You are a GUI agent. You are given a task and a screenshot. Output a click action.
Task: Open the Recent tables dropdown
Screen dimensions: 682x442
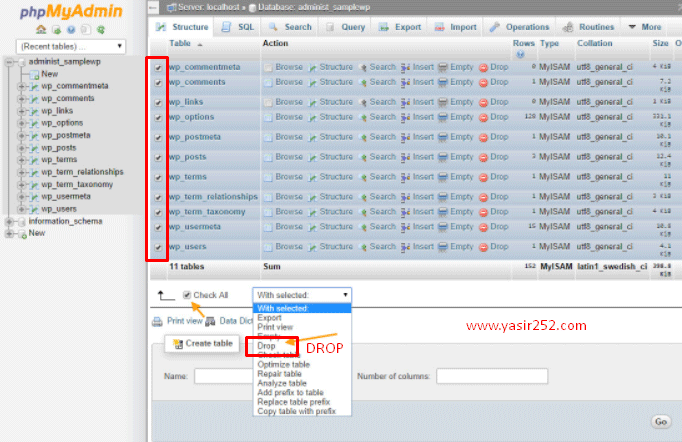[x=71, y=46]
